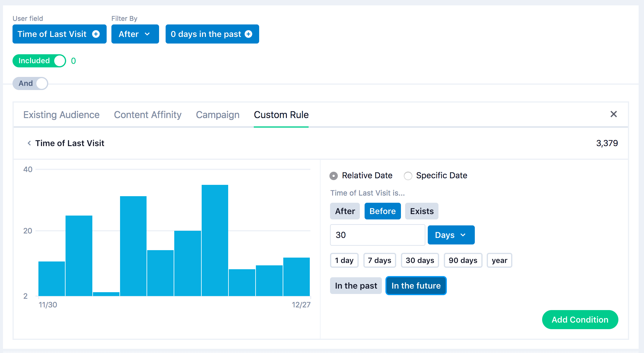
Task: Click the number of days input field
Action: pyautogui.click(x=377, y=235)
